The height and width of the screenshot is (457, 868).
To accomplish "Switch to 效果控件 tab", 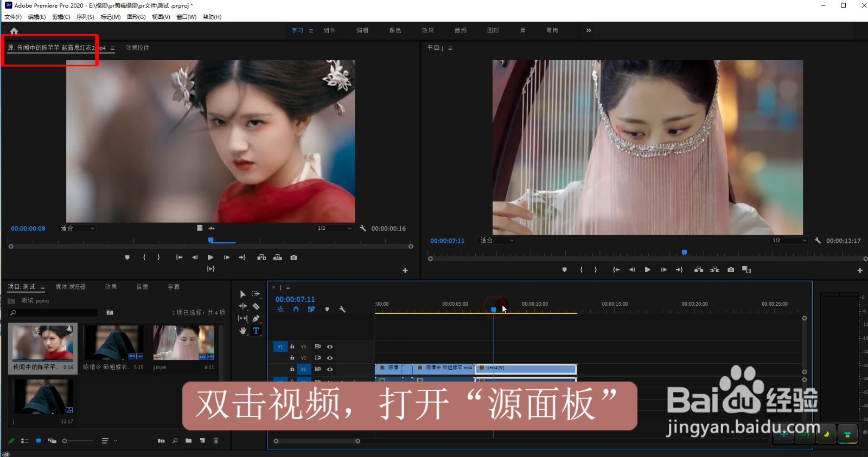I will (x=137, y=48).
